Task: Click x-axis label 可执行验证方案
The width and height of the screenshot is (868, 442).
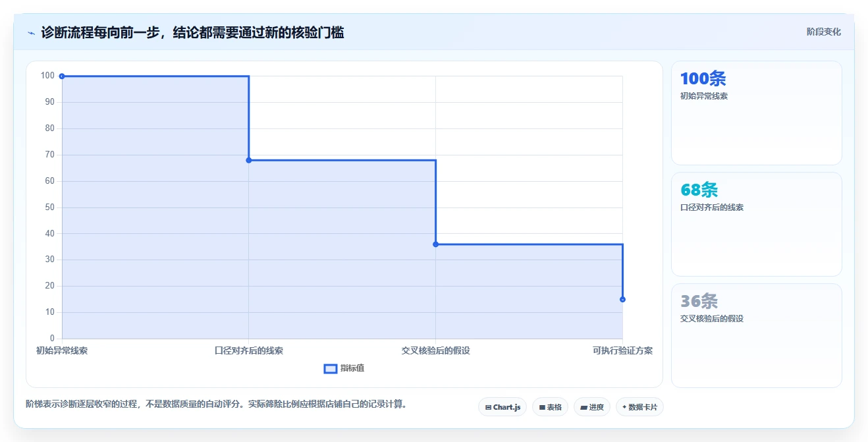Action: point(622,350)
